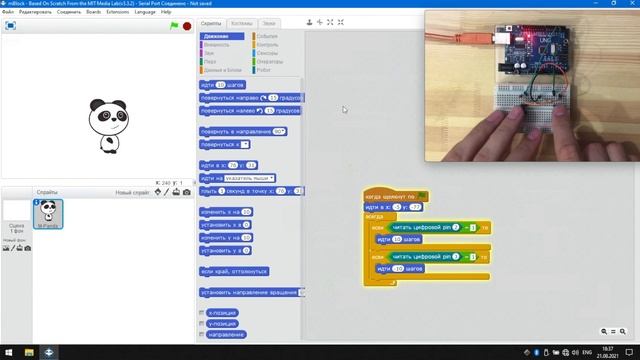
Task: Upload a backdrop from file
Action: coord(20,248)
